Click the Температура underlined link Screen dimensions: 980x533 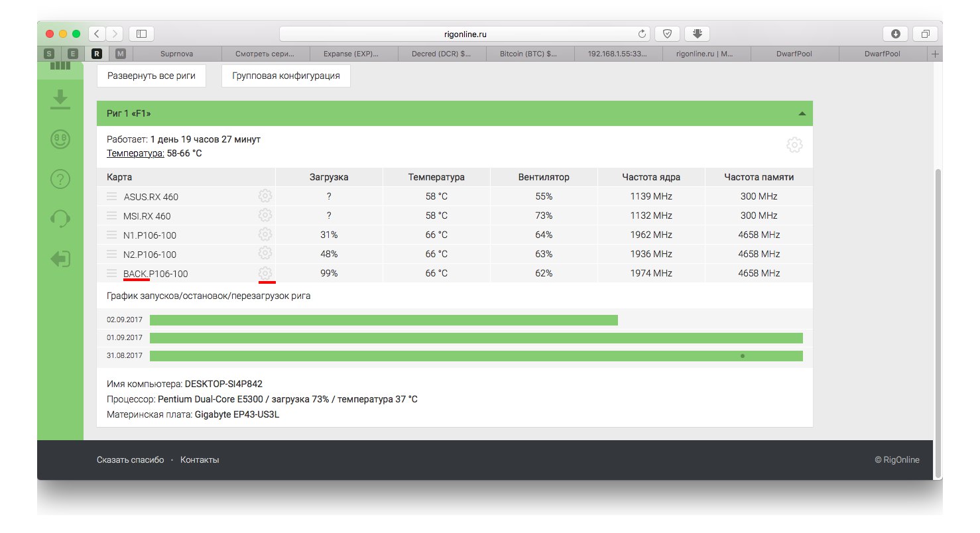pos(135,153)
